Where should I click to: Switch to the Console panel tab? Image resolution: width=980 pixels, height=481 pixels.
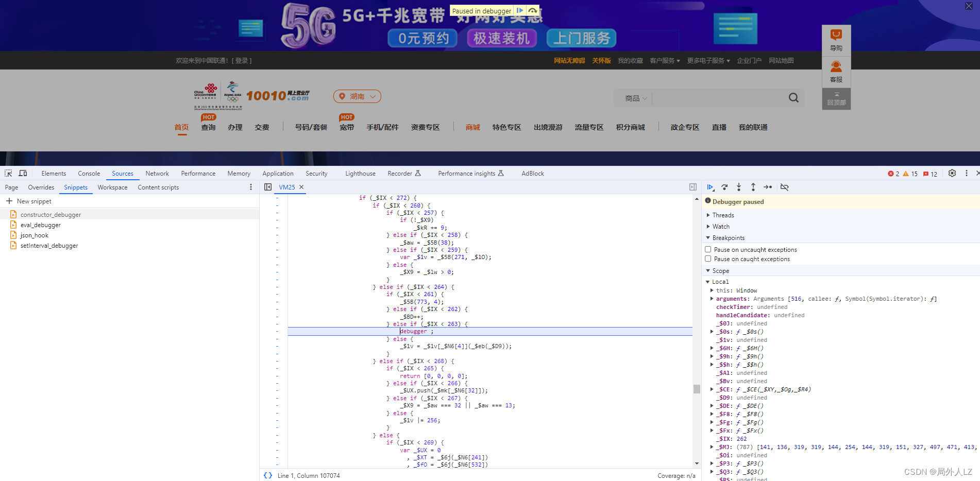pos(89,174)
